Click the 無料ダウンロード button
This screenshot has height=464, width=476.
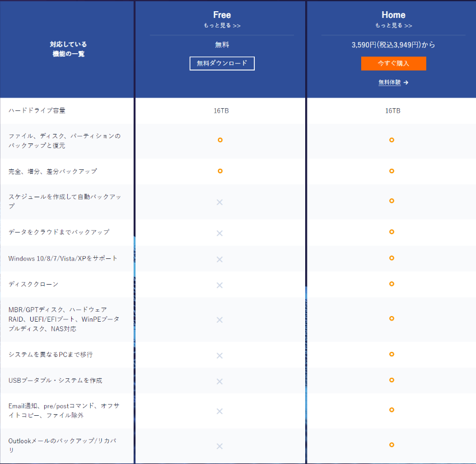point(222,63)
